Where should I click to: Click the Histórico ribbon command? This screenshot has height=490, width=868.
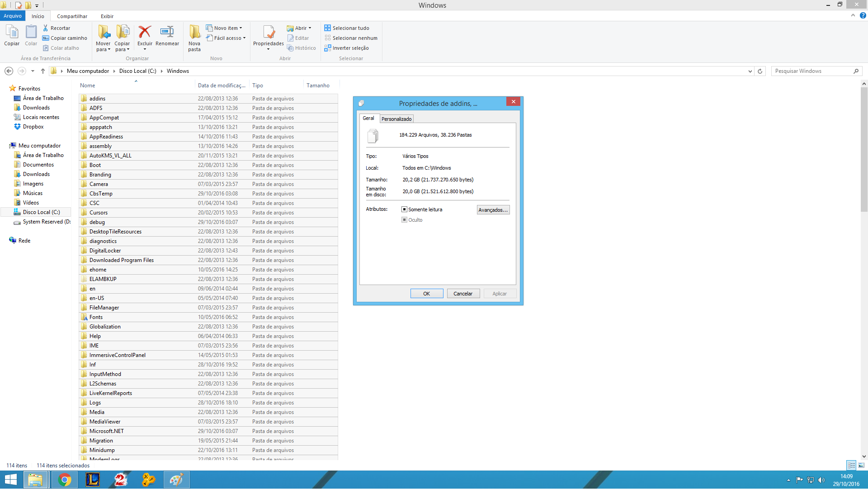[x=301, y=48]
